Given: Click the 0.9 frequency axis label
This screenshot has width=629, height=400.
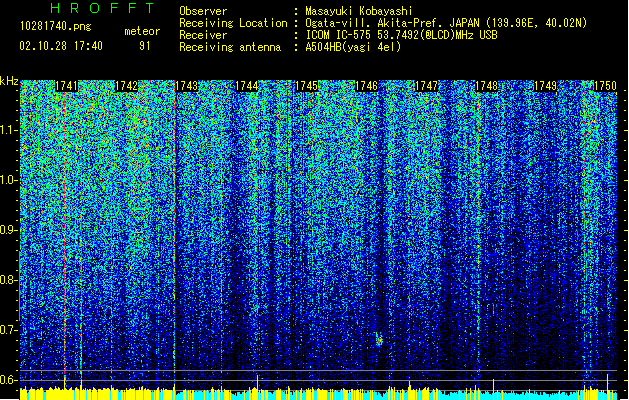Looking at the screenshot, I should coord(8,230).
